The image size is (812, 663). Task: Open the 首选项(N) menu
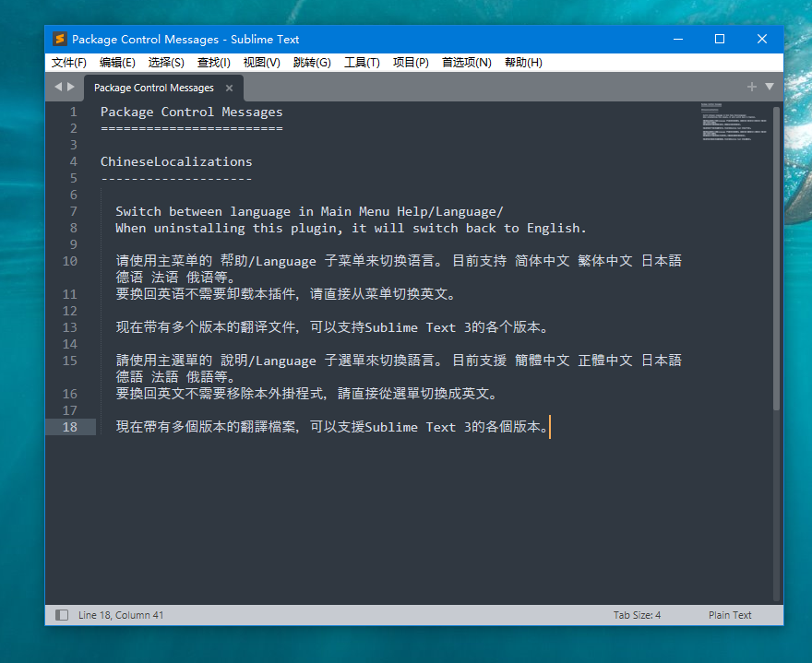(x=467, y=63)
